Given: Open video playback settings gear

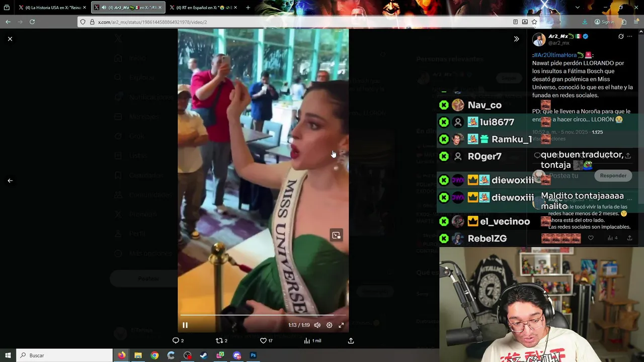Looking at the screenshot, I should [329, 325].
